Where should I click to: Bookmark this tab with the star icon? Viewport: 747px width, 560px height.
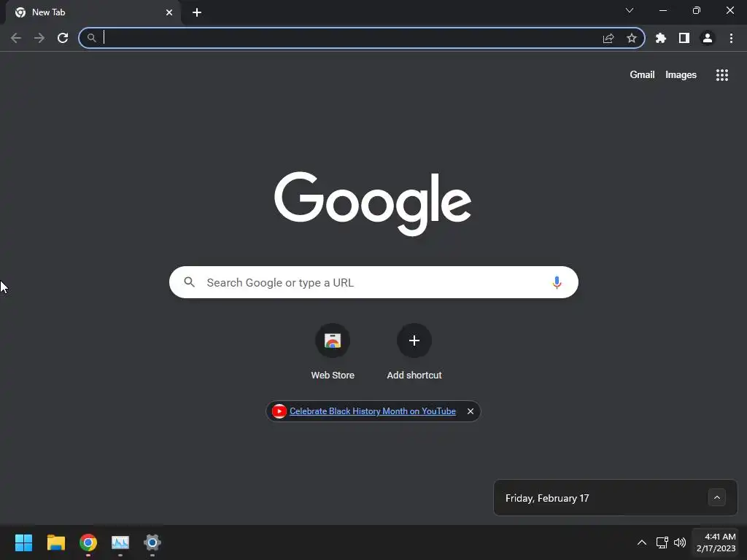[x=631, y=38]
